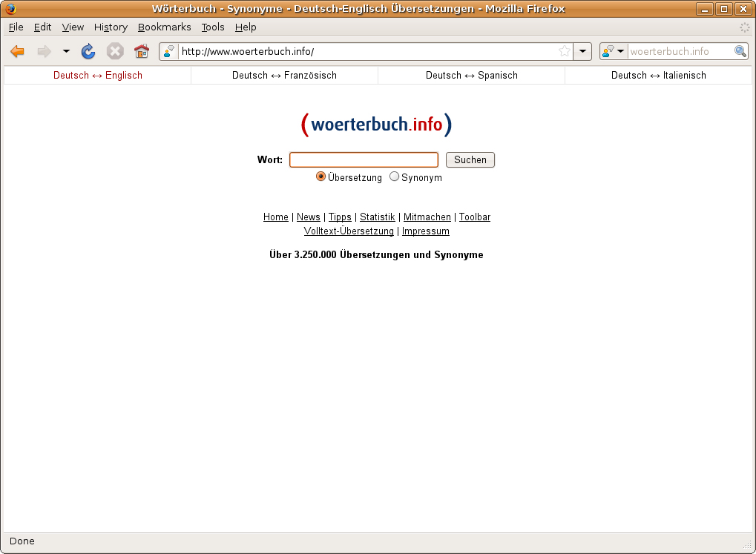Select the Synonym radio button
756x554 pixels.
pos(395,177)
